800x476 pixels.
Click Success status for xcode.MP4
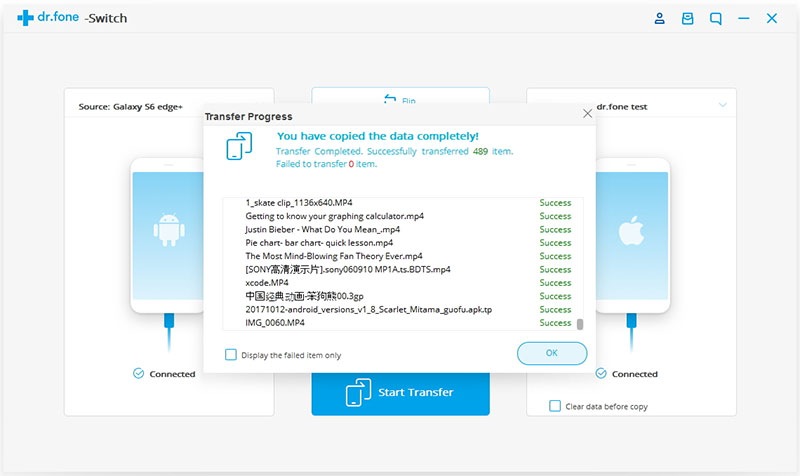coord(555,283)
